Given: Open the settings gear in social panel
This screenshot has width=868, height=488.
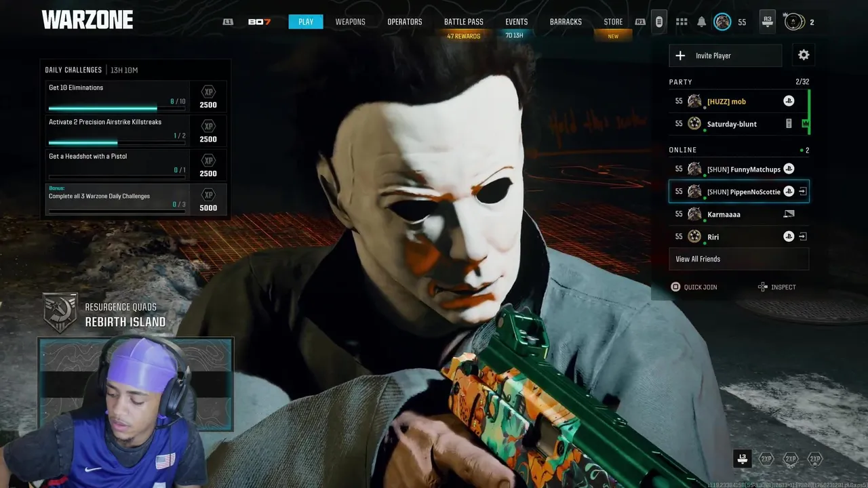Looking at the screenshot, I should [x=804, y=56].
